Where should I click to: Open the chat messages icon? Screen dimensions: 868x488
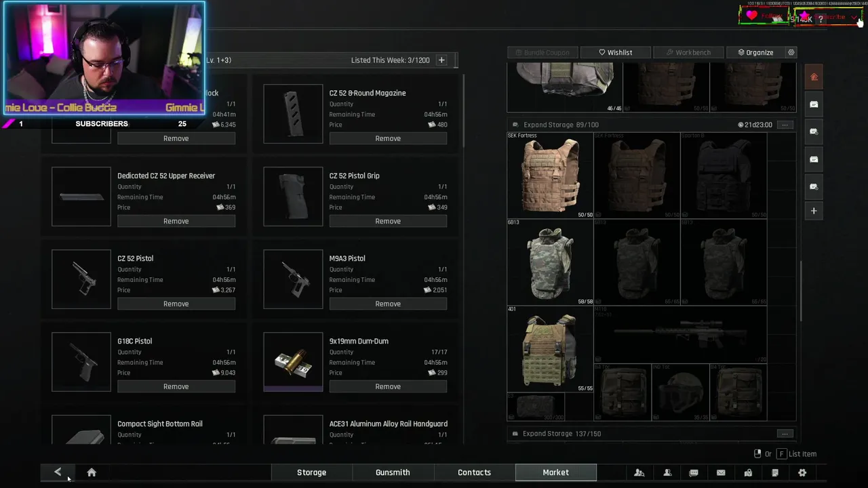(694, 472)
